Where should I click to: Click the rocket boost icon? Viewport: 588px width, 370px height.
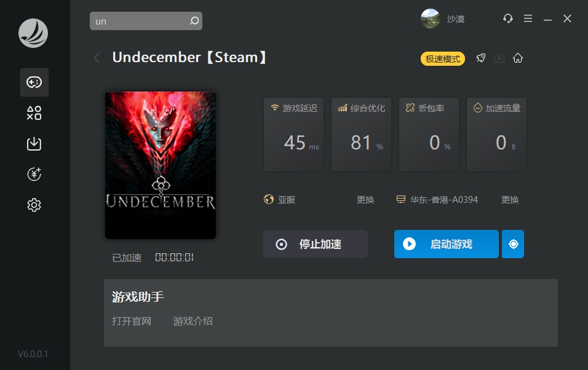coord(481,58)
